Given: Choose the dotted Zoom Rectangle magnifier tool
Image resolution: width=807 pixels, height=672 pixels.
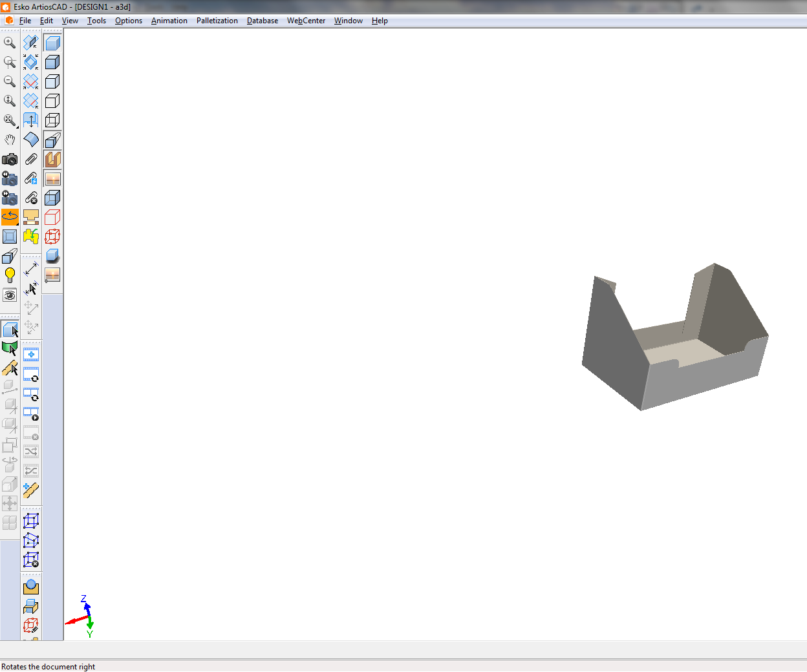Looking at the screenshot, I should 10,62.
